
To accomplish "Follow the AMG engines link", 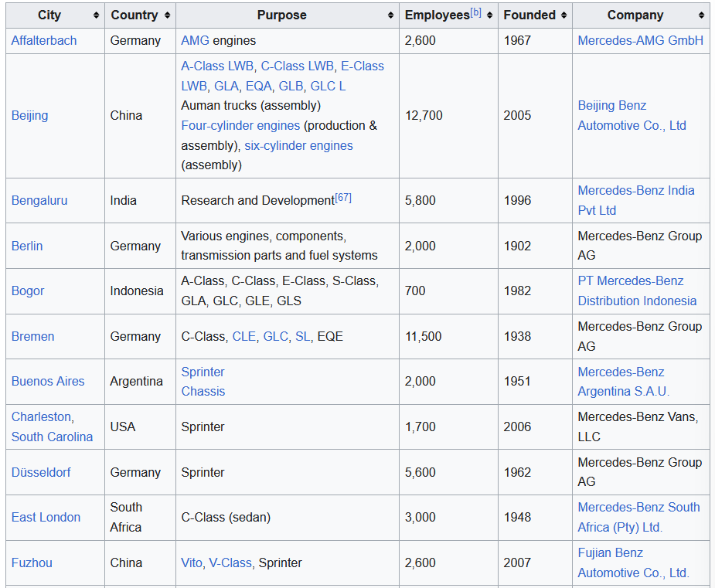I will pyautogui.click(x=195, y=41).
